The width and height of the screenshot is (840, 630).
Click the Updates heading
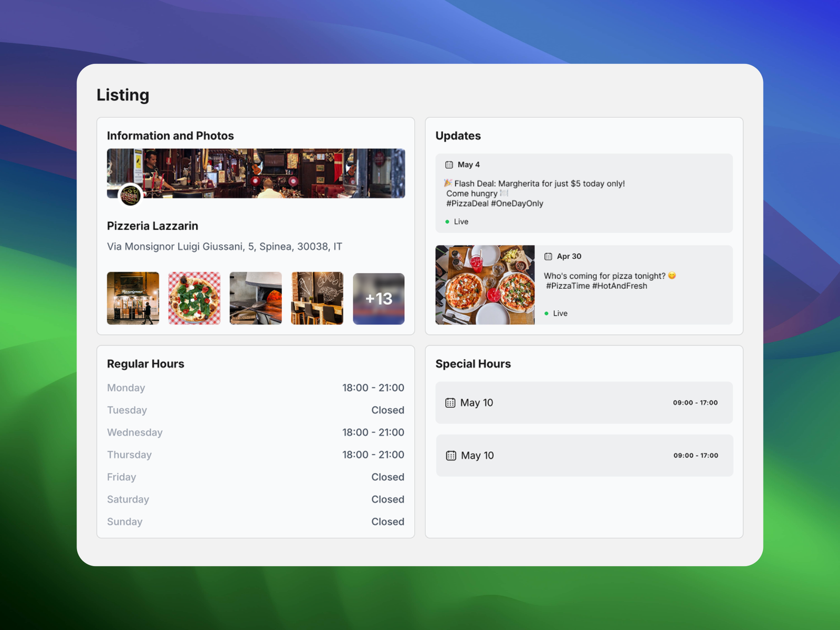click(458, 135)
